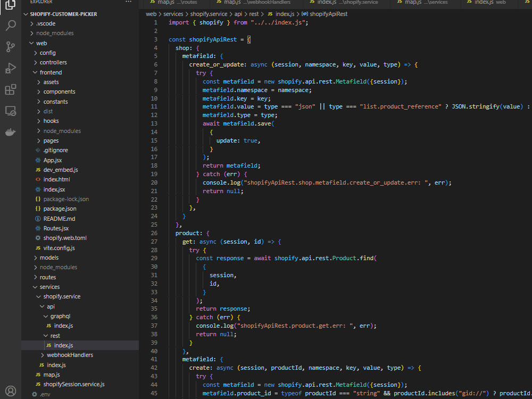This screenshot has height=399, width=532.
Task: Open the Docker view
Action: pyautogui.click(x=10, y=132)
